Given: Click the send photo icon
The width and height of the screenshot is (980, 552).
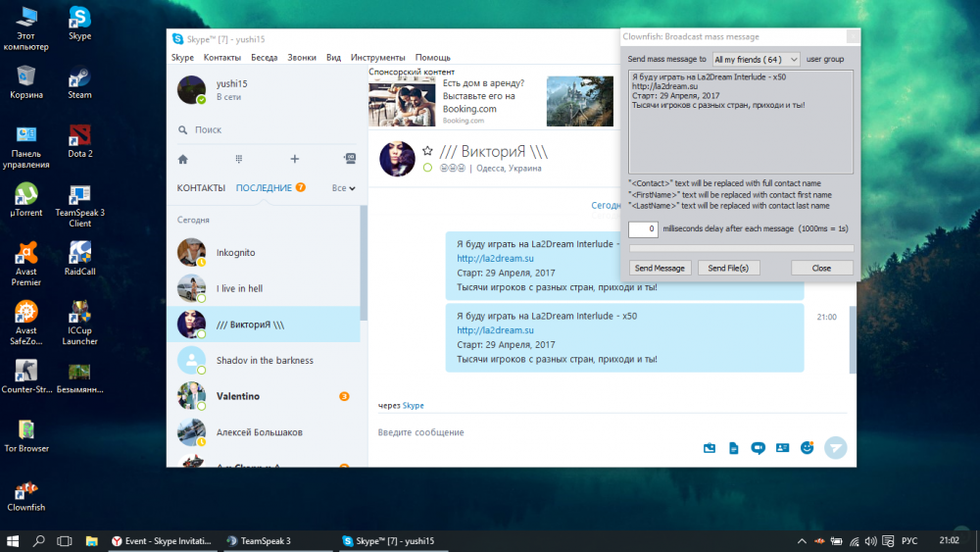Looking at the screenshot, I should (x=710, y=448).
